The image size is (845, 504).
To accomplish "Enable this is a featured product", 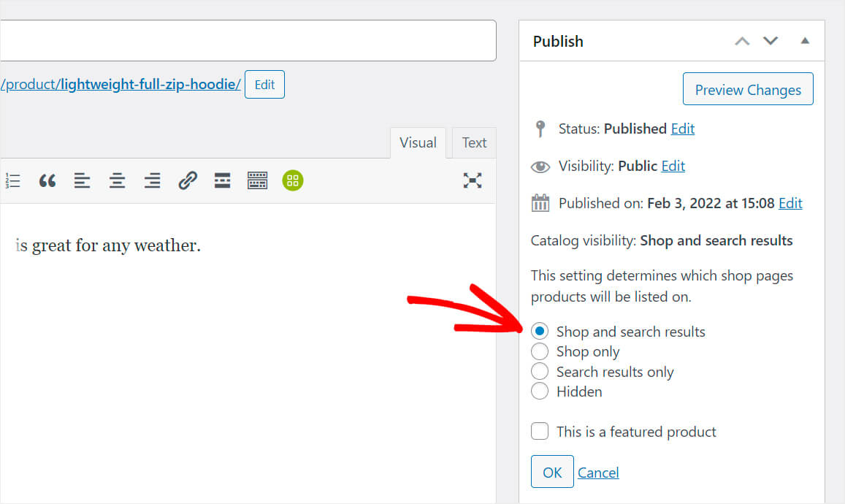I will (x=539, y=431).
